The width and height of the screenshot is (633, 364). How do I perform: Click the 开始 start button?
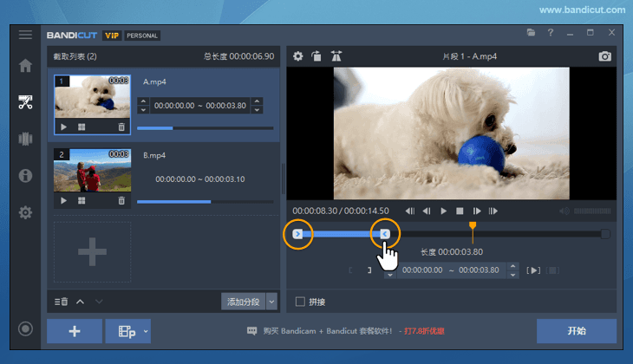pyautogui.click(x=577, y=331)
